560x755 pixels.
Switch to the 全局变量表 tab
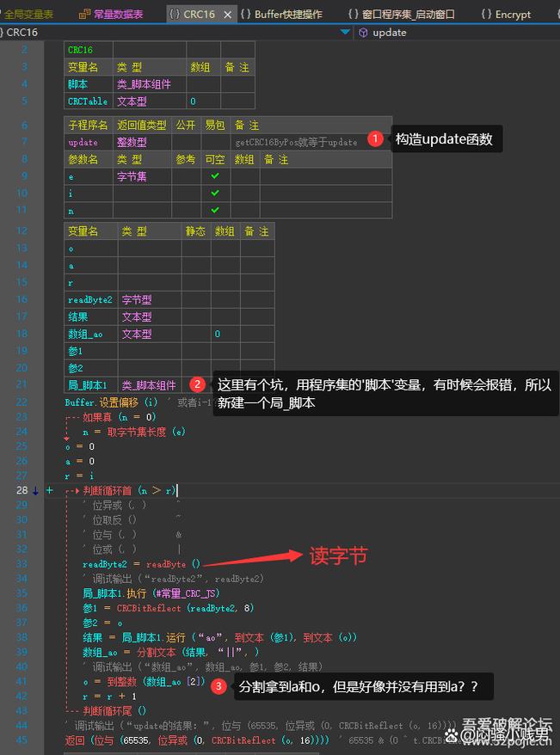click(28, 15)
